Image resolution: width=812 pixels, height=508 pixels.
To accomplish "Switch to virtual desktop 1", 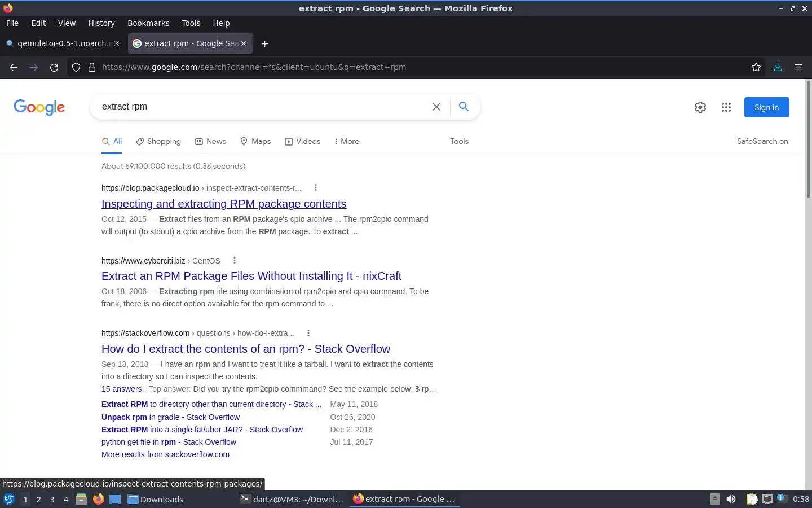I will click(25, 499).
